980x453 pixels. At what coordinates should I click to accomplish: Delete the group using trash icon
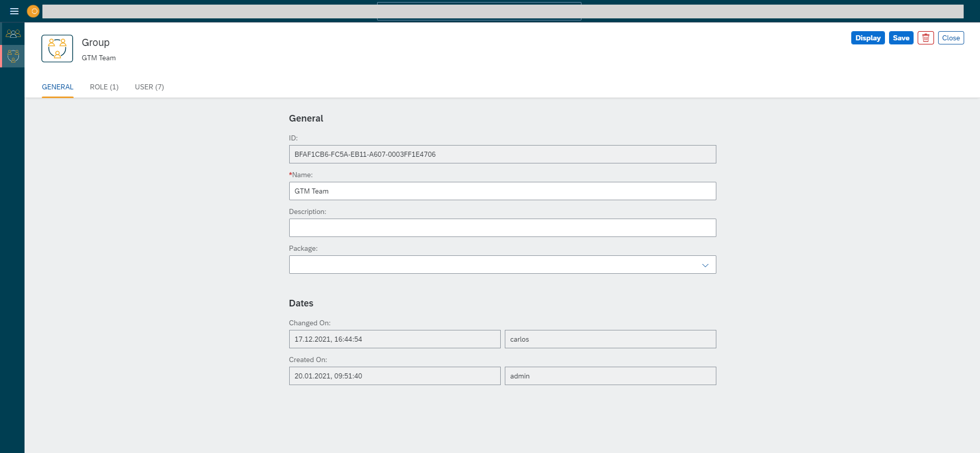click(925, 38)
